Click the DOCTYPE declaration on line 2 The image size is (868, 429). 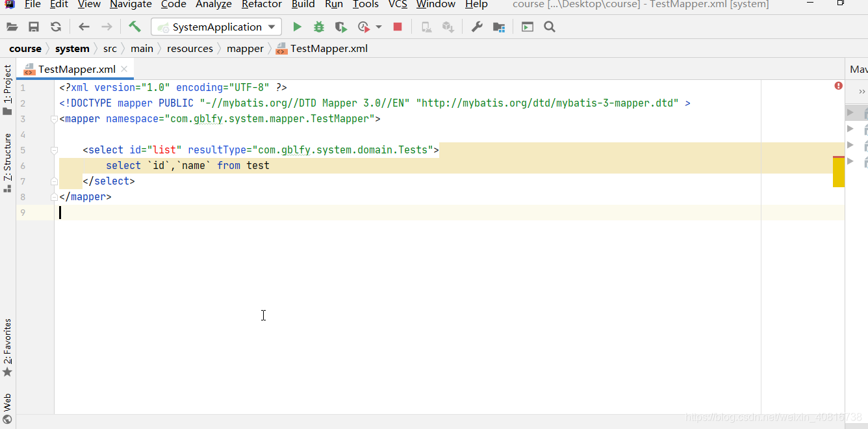coord(375,103)
